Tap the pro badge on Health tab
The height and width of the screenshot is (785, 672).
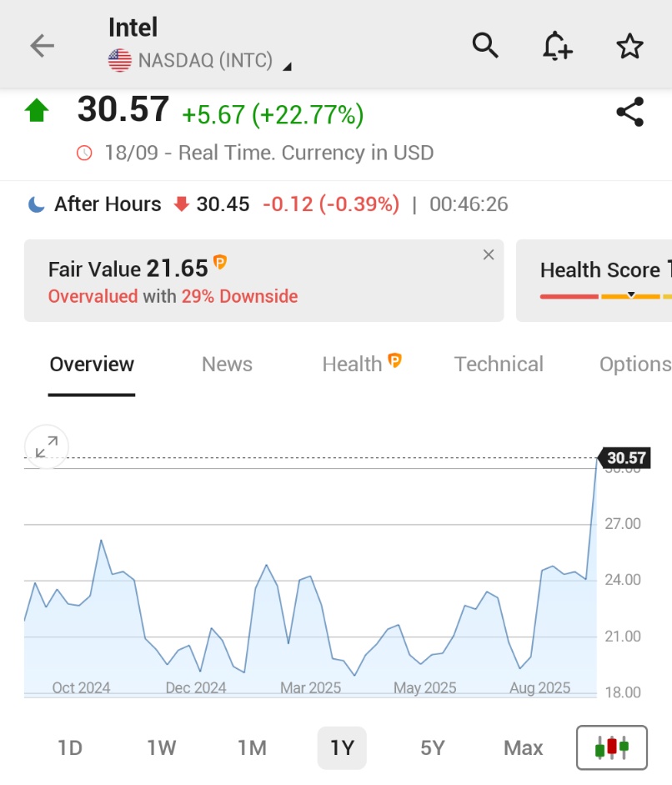395,360
